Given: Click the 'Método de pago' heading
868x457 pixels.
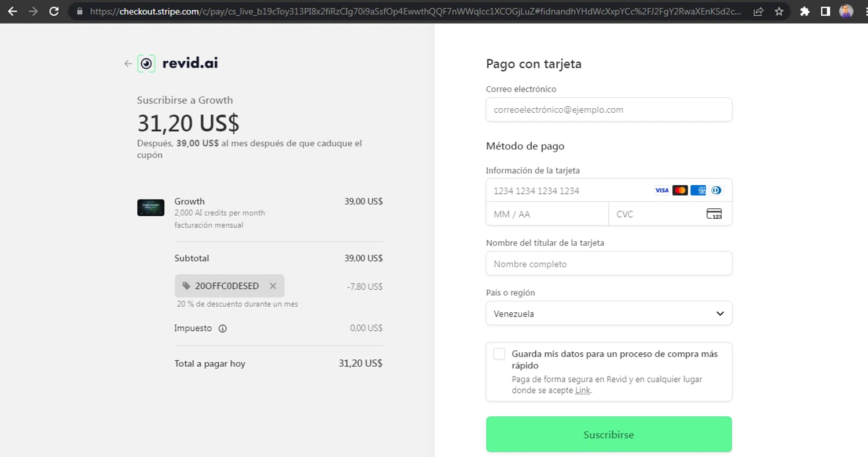Looking at the screenshot, I should (x=525, y=146).
